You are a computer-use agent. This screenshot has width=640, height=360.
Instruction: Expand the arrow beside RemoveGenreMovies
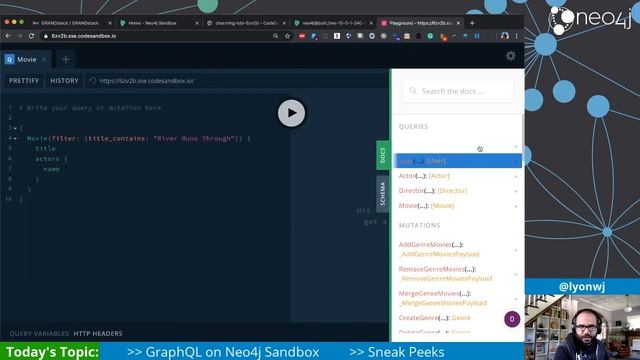click(516, 274)
